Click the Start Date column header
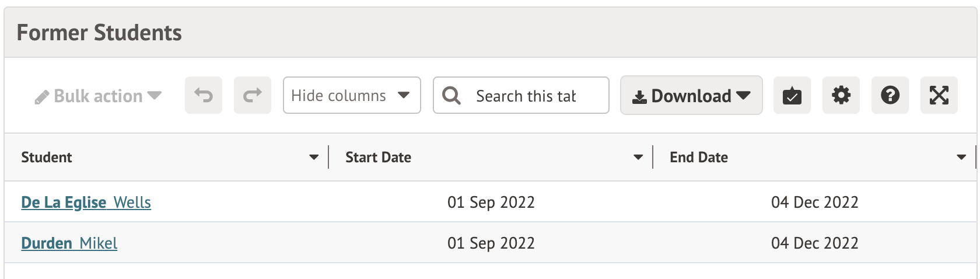The width and height of the screenshot is (980, 279). coord(378,157)
